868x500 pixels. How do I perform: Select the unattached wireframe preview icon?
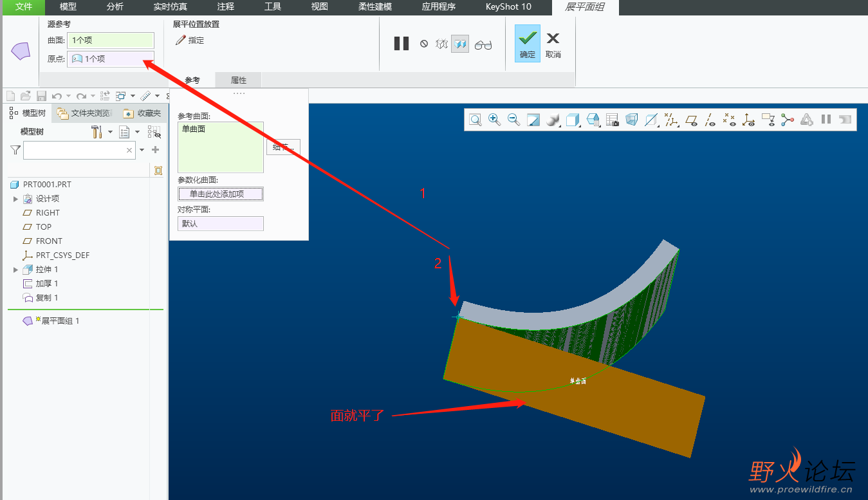[x=441, y=44]
